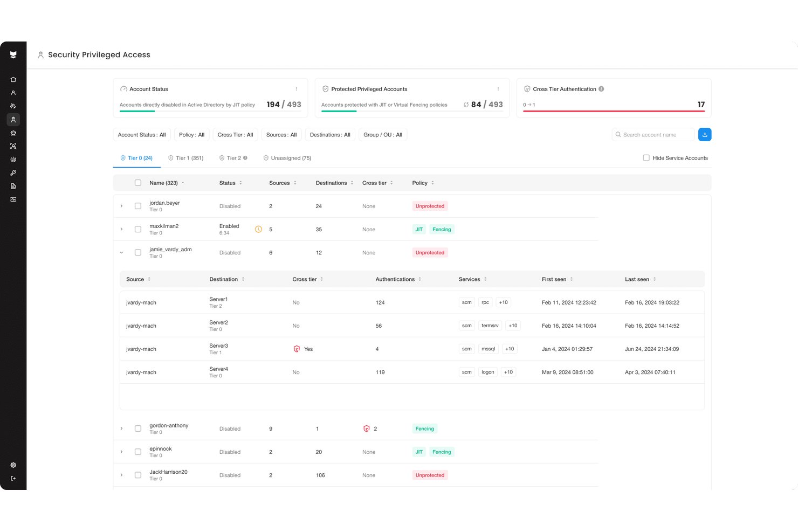Open the Policy filter dropdown
Viewport: 798px width, 532px height.
(191, 135)
